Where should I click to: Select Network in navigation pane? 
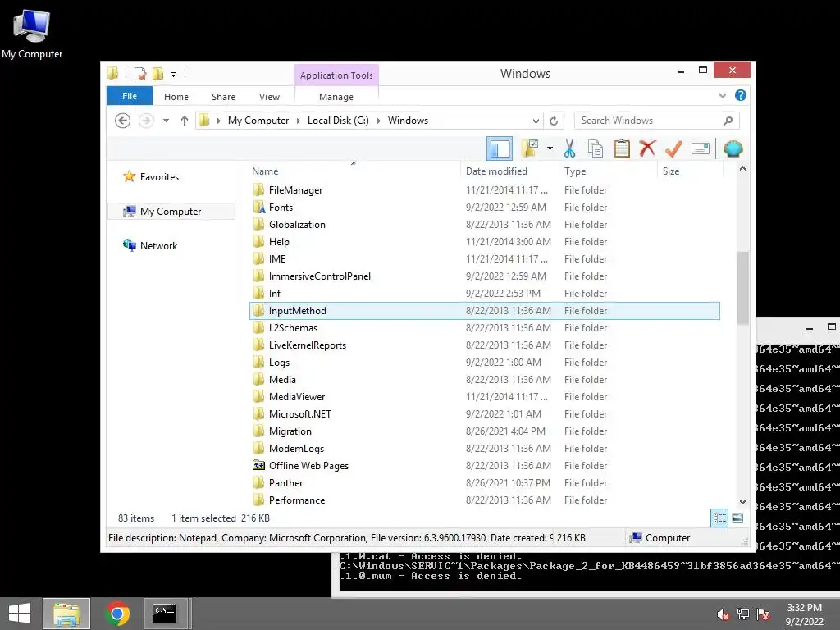click(x=158, y=246)
